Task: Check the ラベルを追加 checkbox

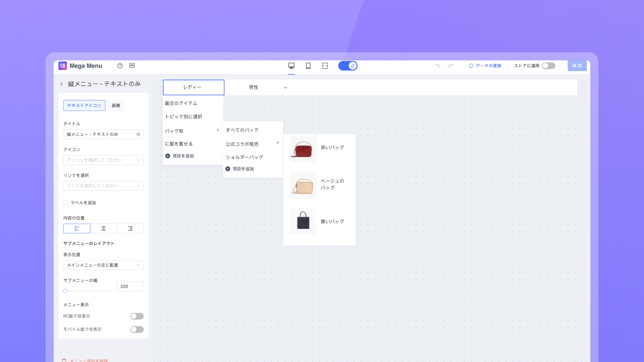Action: (x=66, y=203)
